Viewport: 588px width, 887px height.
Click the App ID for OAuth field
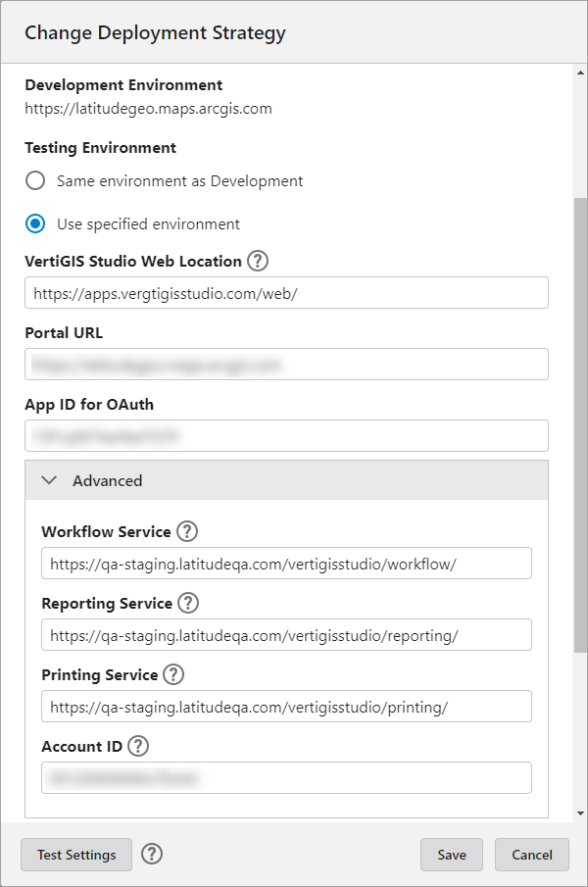pyautogui.click(x=286, y=436)
